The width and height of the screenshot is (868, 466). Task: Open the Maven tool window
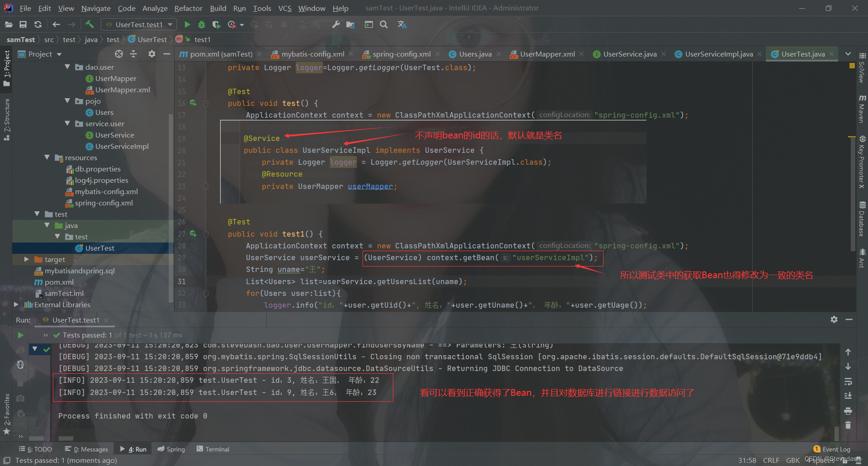[x=862, y=109]
